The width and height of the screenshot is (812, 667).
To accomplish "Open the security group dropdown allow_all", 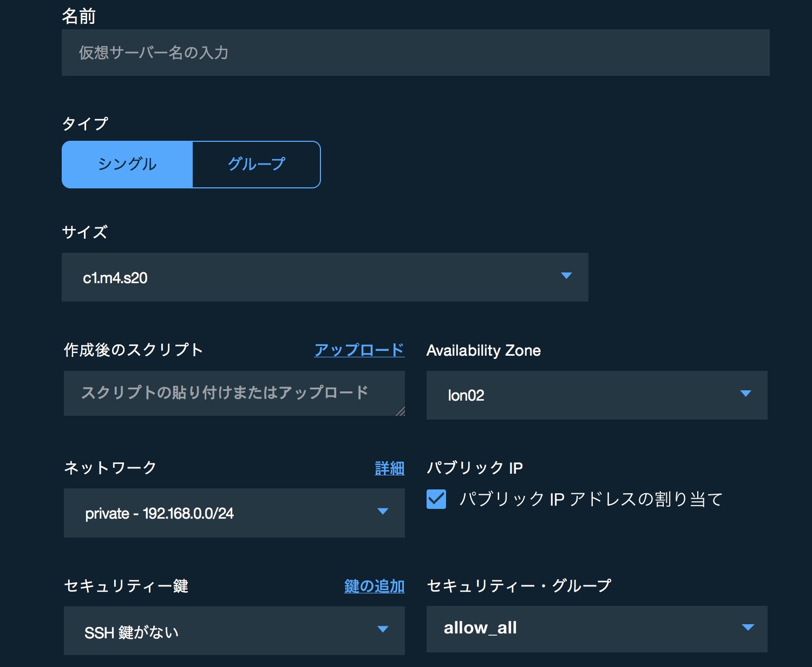I will click(x=597, y=629).
